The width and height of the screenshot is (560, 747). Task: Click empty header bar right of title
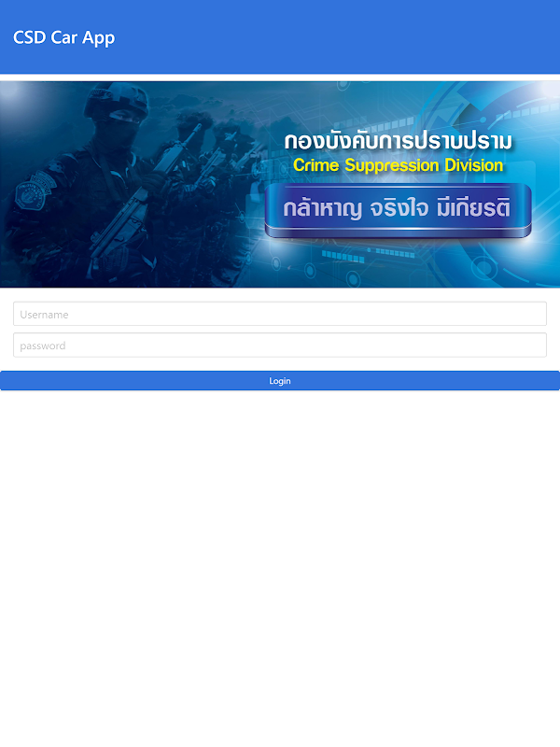click(x=333, y=37)
